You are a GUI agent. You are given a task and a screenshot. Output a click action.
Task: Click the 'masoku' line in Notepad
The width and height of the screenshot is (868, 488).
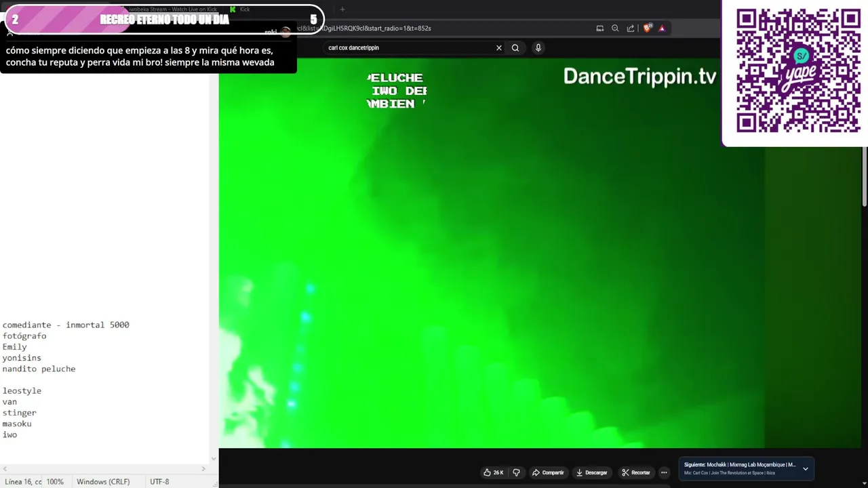[x=17, y=424]
